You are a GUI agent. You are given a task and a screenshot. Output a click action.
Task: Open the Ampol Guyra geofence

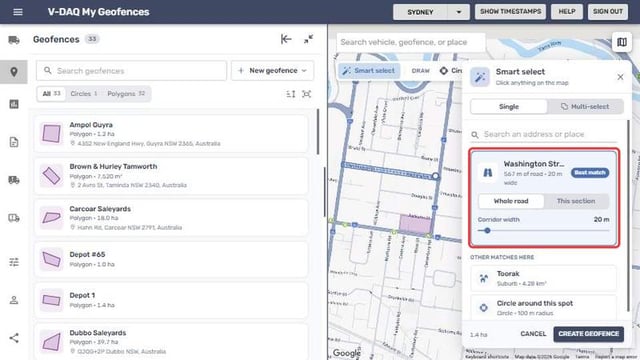click(171, 133)
